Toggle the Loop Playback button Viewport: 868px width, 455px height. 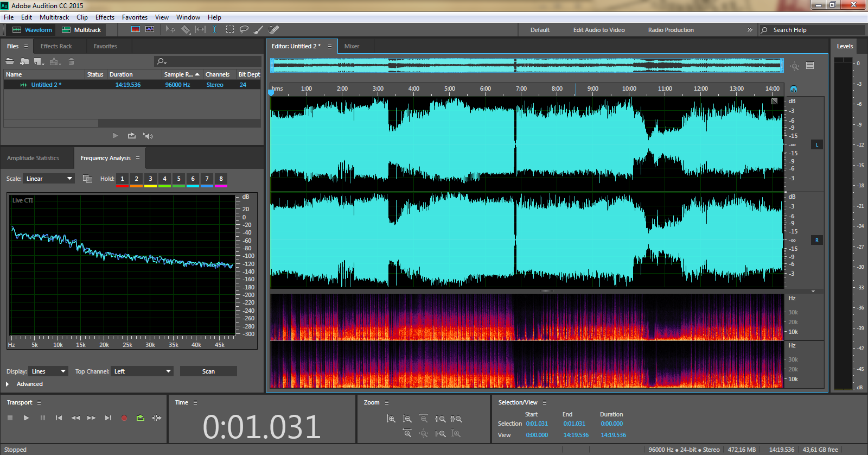[141, 418]
